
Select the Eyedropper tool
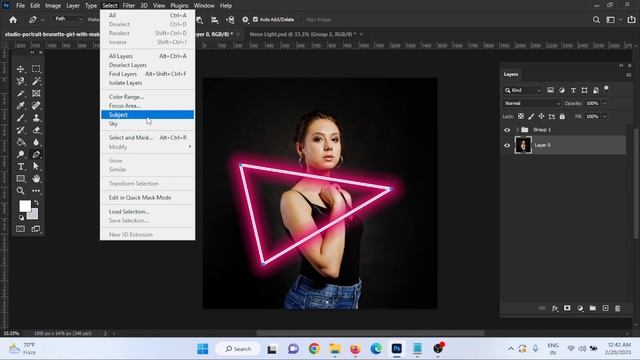(x=20, y=106)
